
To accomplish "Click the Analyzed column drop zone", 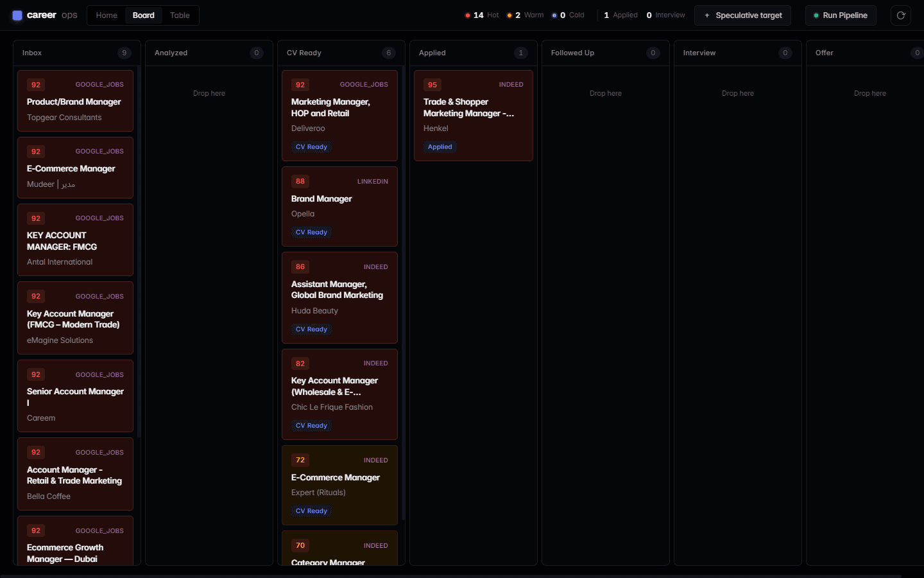I will [209, 94].
